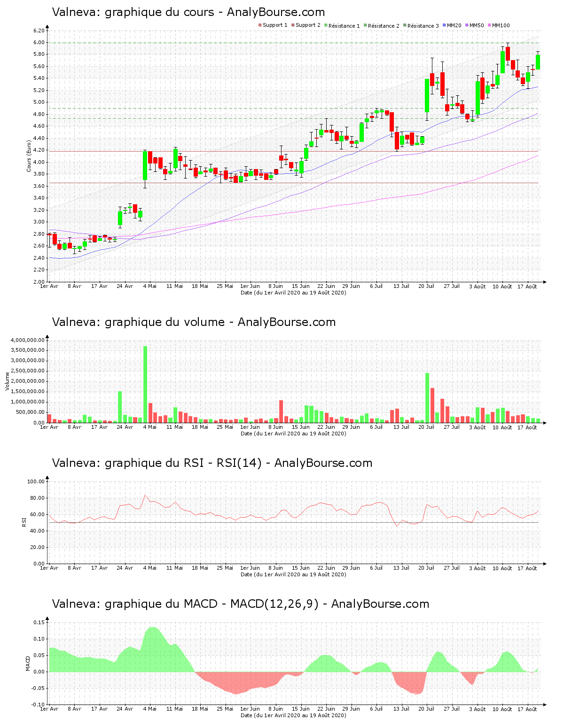
Task: Click the 0.15 label on the MACD axis
Action: pyautogui.click(x=39, y=622)
